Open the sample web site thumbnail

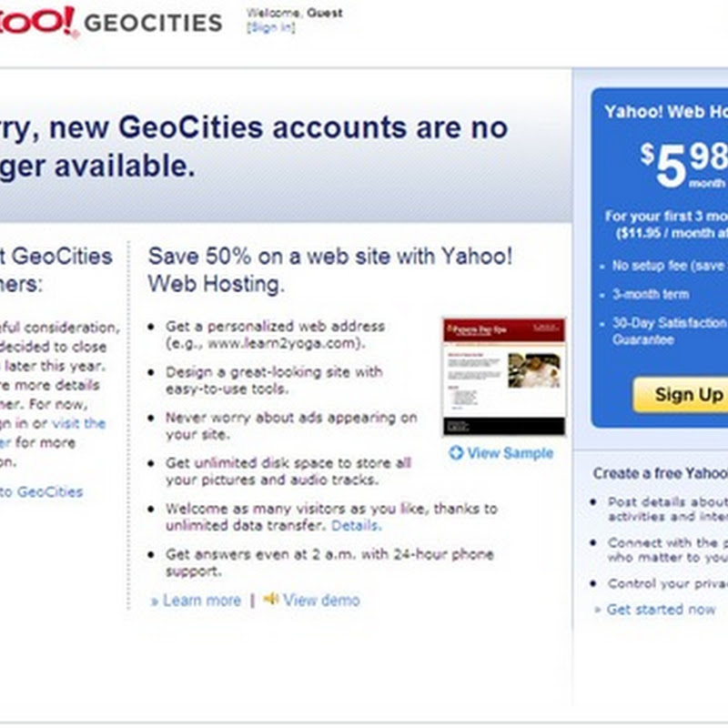click(x=503, y=377)
